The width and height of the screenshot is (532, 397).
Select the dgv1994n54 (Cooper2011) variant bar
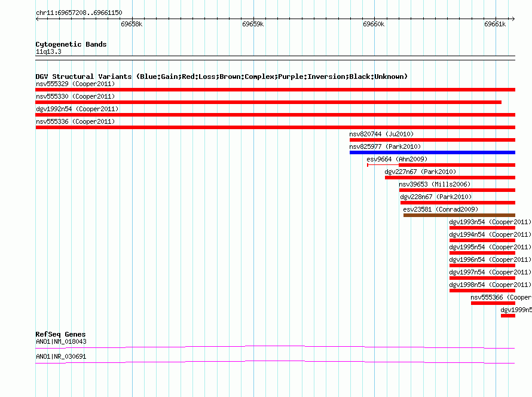pyautogui.click(x=482, y=240)
